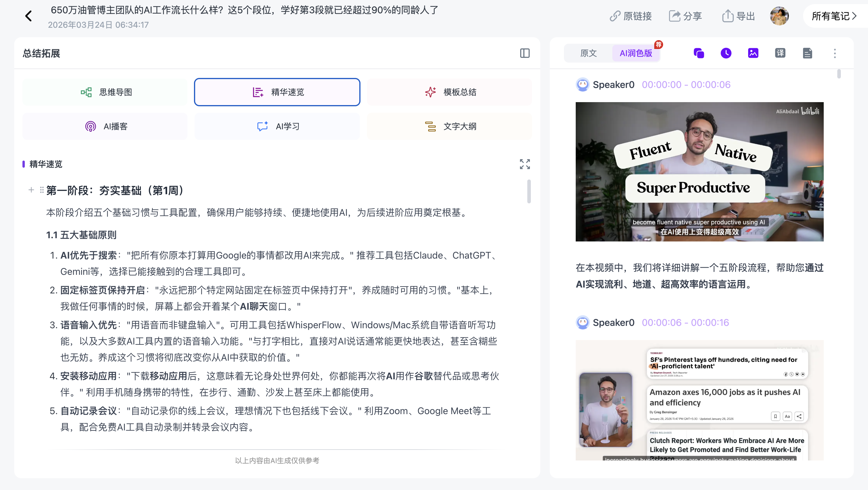Open the user profile avatar
The width and height of the screenshot is (868, 490).
coord(779,16)
